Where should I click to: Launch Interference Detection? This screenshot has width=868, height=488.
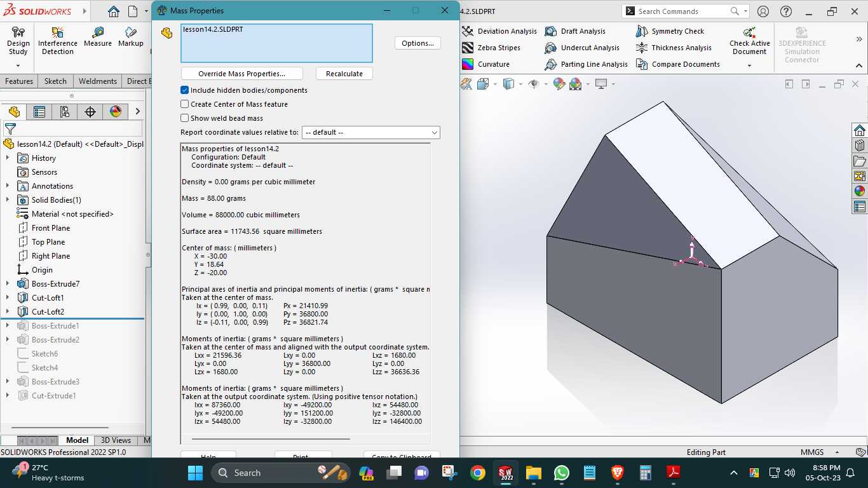click(x=58, y=41)
